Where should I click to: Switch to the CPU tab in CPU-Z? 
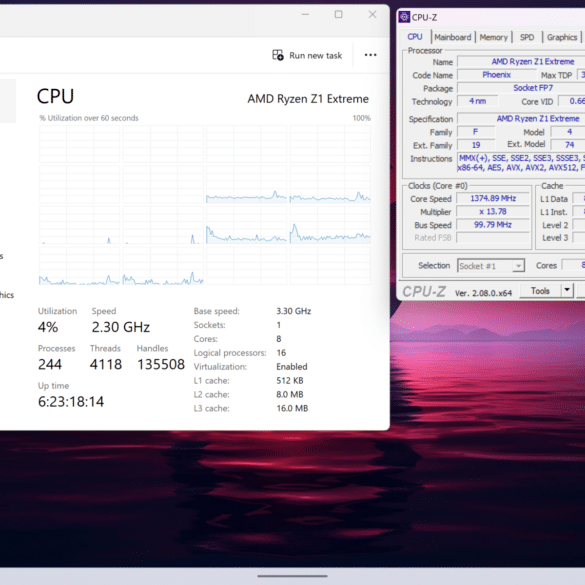tap(415, 37)
